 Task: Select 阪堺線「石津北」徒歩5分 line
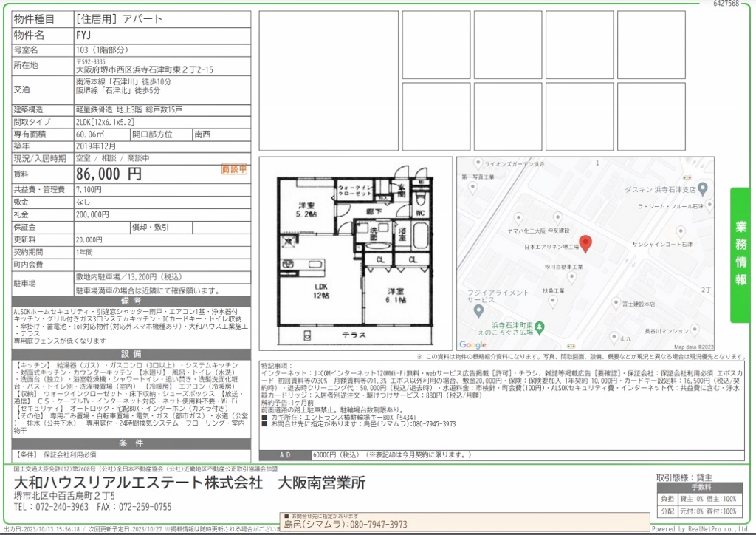118,90
